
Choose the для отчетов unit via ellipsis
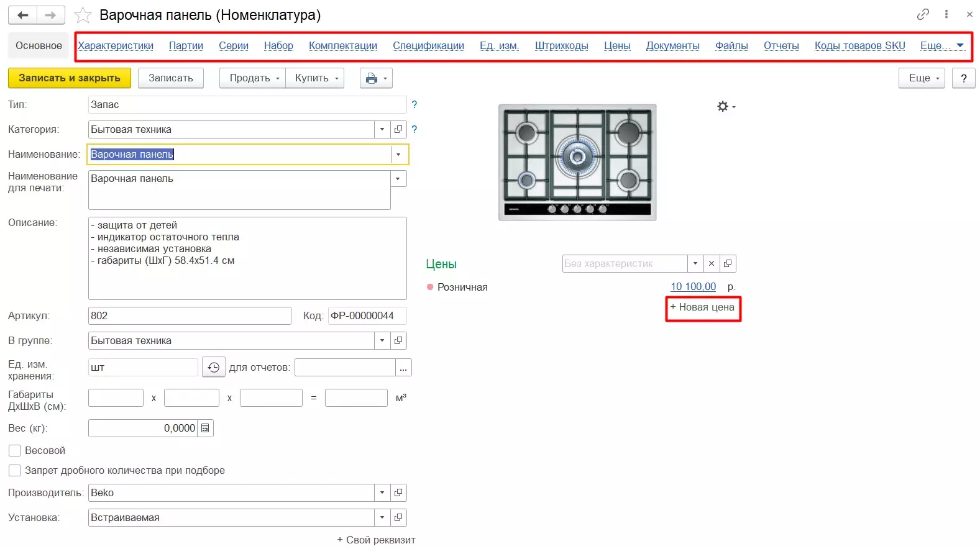tap(403, 368)
